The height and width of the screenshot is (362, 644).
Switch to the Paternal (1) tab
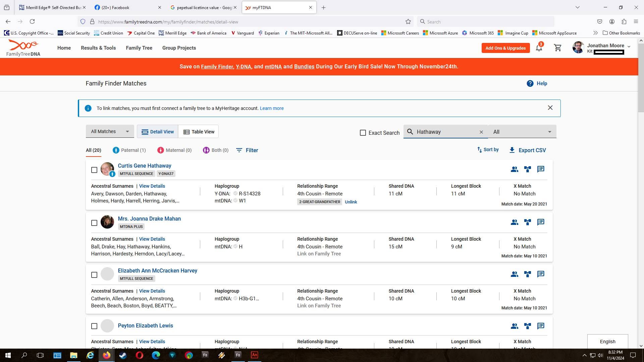point(129,150)
